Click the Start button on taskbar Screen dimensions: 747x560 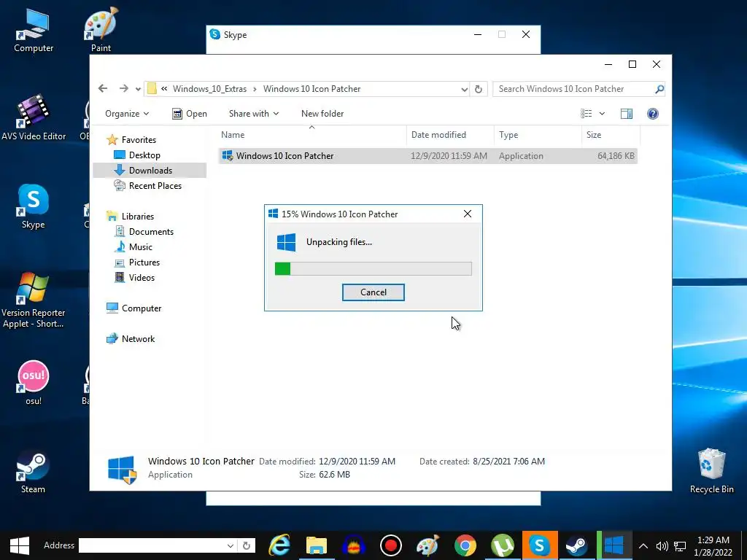pos(20,545)
